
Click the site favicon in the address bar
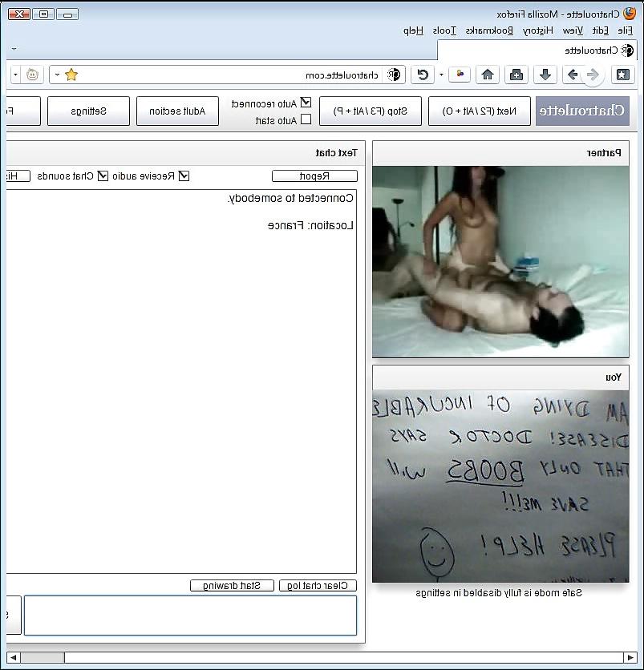click(394, 75)
